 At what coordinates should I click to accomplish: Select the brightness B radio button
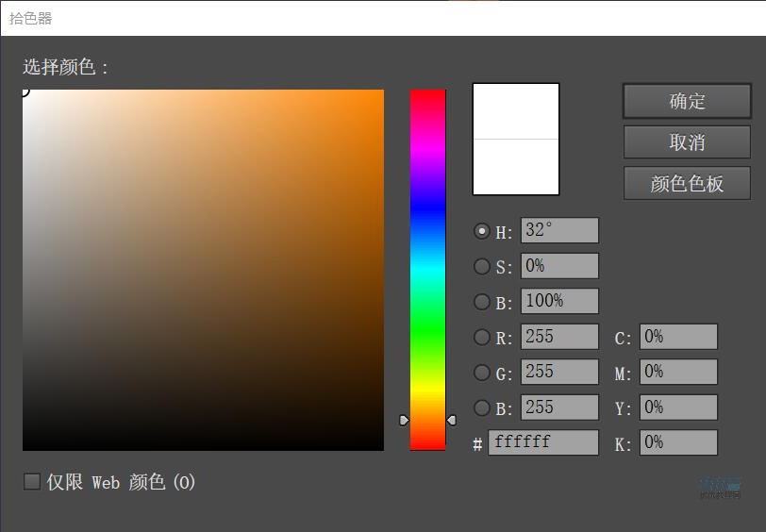tap(482, 302)
